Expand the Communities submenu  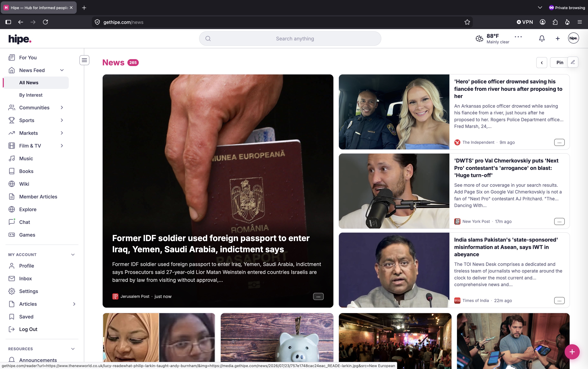tap(62, 108)
